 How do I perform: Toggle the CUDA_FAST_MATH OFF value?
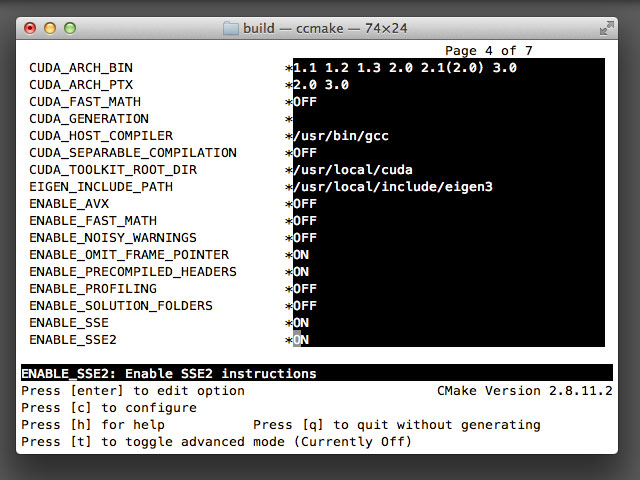coord(305,102)
